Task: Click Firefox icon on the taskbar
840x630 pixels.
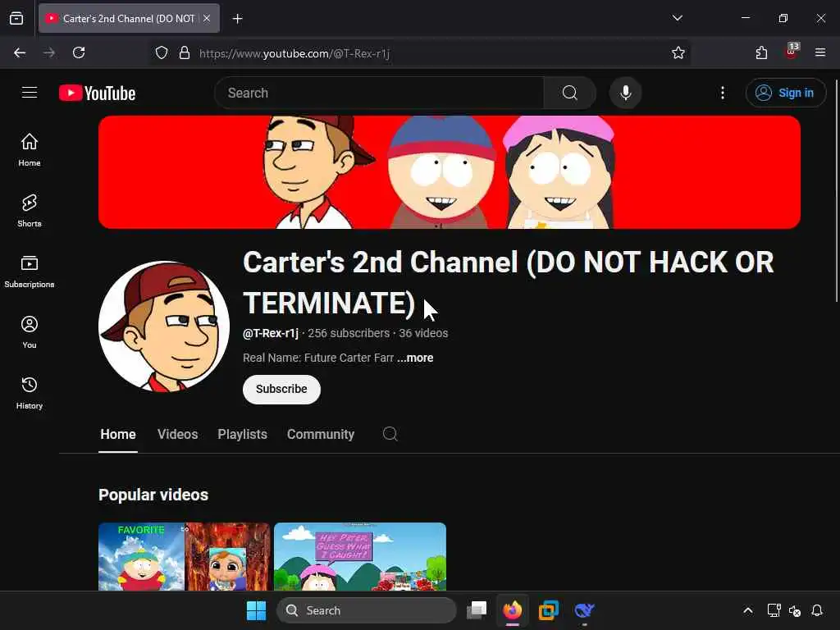Action: point(513,610)
